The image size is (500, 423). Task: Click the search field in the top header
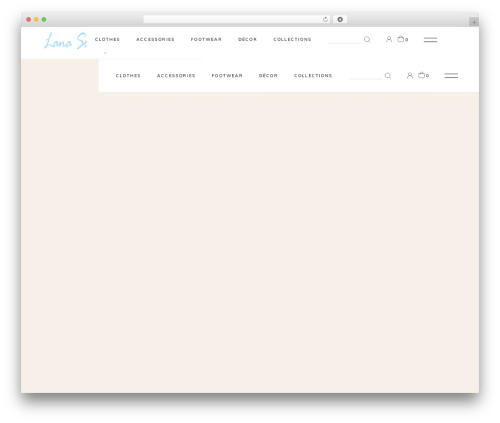point(345,40)
